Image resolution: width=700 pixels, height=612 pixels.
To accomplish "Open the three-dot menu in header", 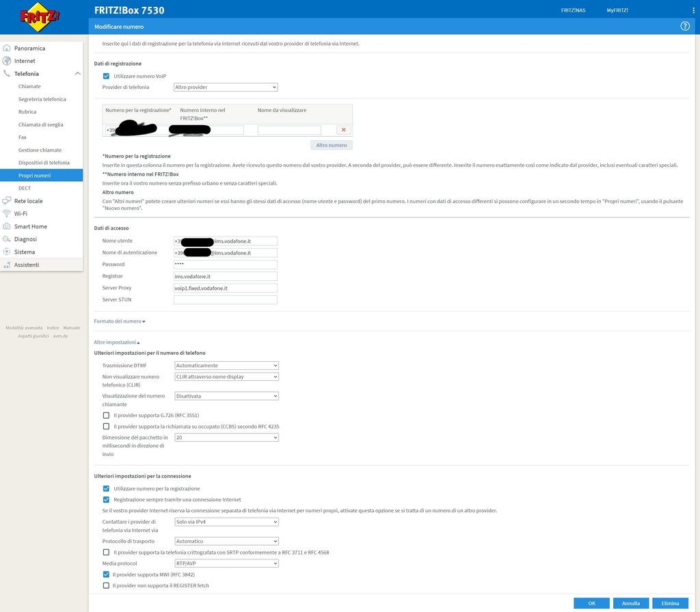I will coord(692,10).
